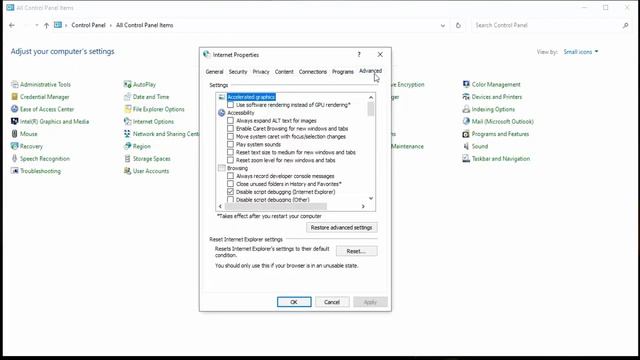The image size is (640, 360).
Task: Open the View by Small icons dropdown
Action: 581,52
